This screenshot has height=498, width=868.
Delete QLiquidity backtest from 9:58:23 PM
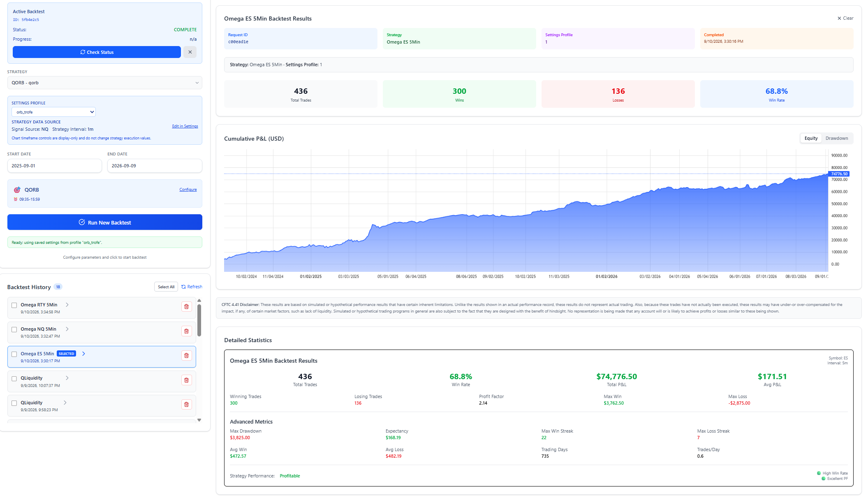tap(186, 405)
